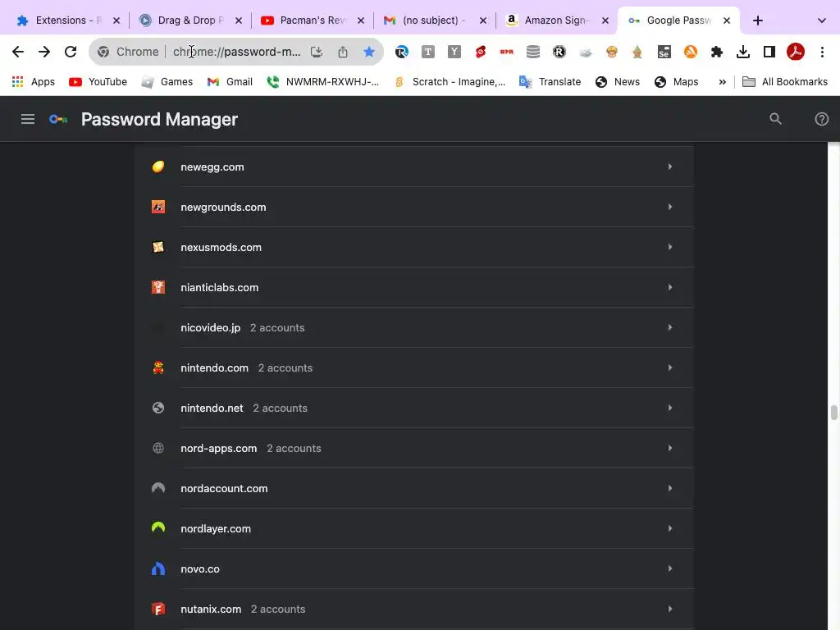The height and width of the screenshot is (630, 840).
Task: Open the novo.co password entry
Action: coord(414,568)
